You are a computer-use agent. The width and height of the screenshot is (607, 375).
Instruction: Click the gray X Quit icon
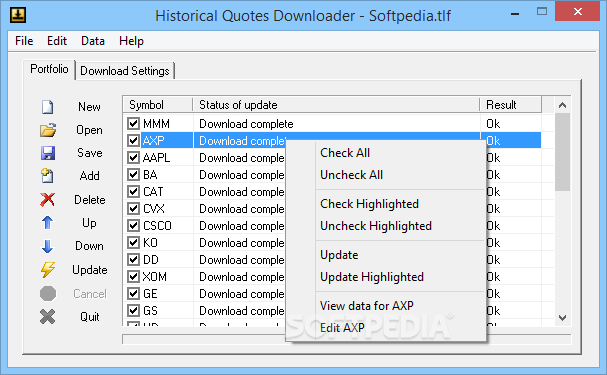pos(47,317)
